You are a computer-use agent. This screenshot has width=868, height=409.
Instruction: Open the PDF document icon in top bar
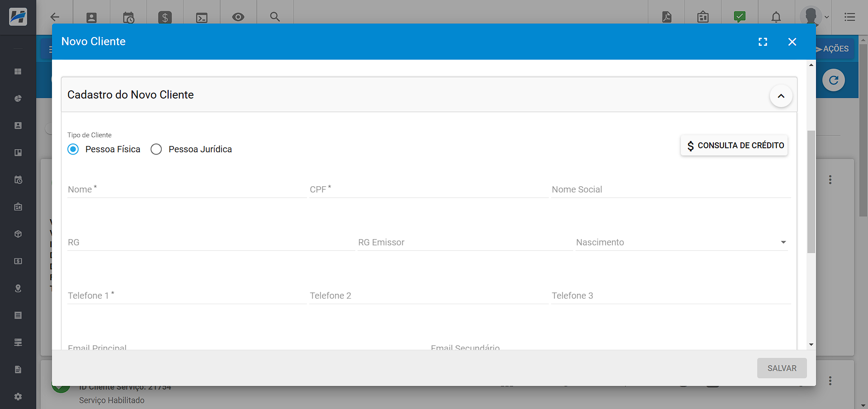point(667,17)
